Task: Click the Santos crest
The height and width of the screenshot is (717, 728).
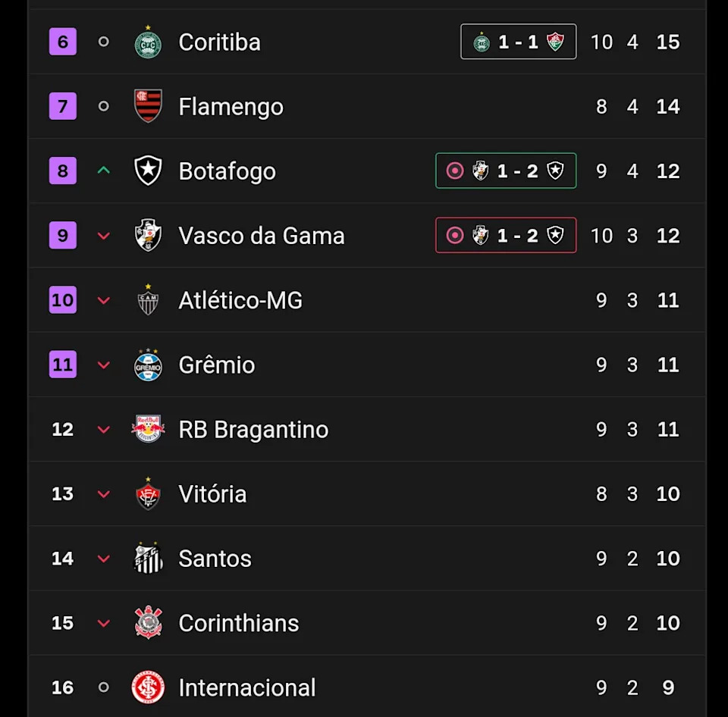Action: (148, 559)
